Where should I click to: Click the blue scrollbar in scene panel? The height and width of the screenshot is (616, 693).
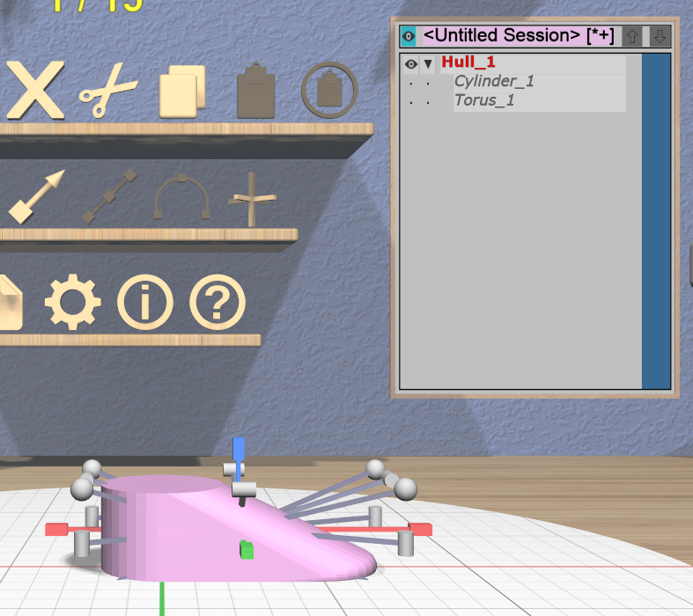pyautogui.click(x=656, y=220)
